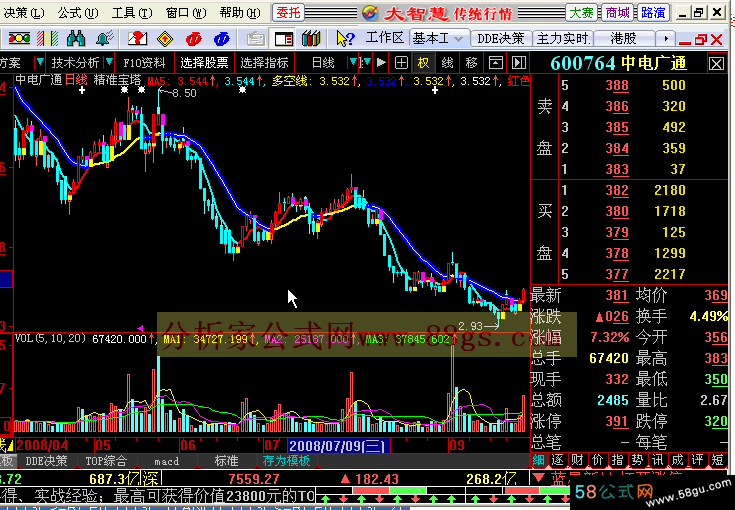Open the 工具 menu
Viewport: 735px width, 510px height.
[x=132, y=13]
